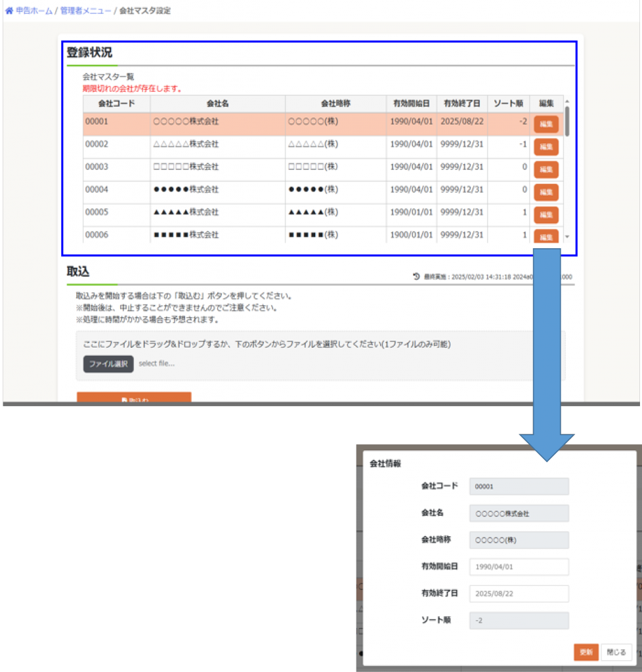Viewport: 642px width, 672px height.
Task: Click the orange 取込む button
Action: click(134, 397)
